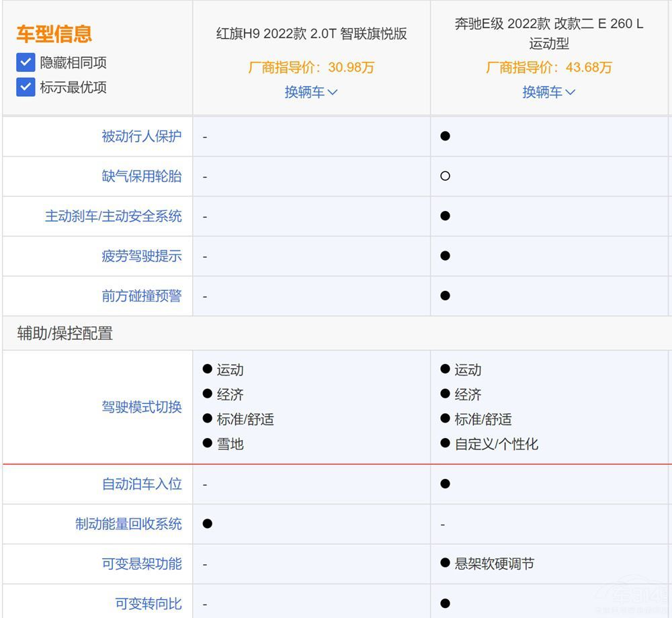The image size is (672, 618).
Task: Click the dot marking 可变转向比 on 奔驰E级
Action: [x=445, y=603]
